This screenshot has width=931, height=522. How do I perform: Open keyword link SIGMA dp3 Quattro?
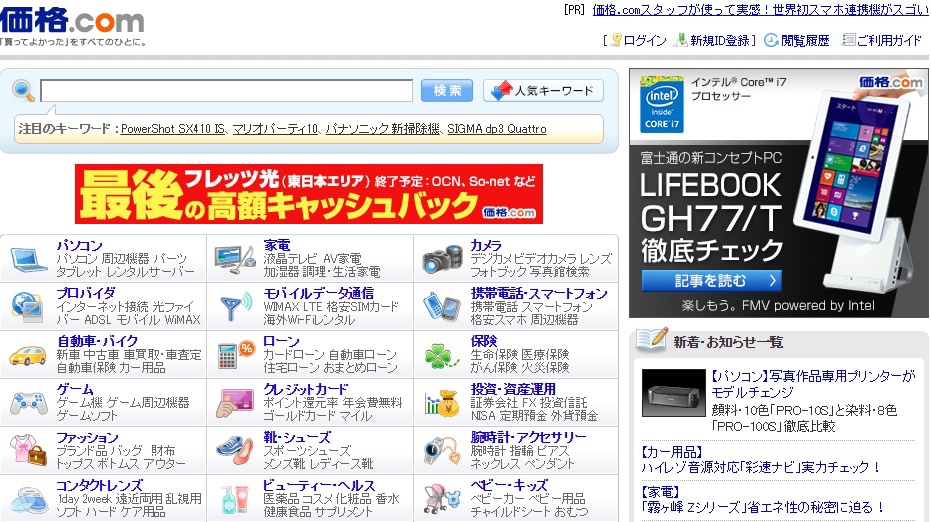click(497, 129)
